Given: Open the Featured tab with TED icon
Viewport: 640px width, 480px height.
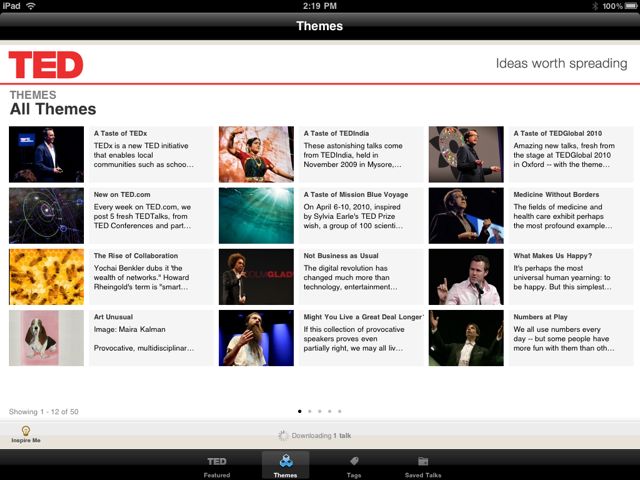Looking at the screenshot, I should coord(217,466).
